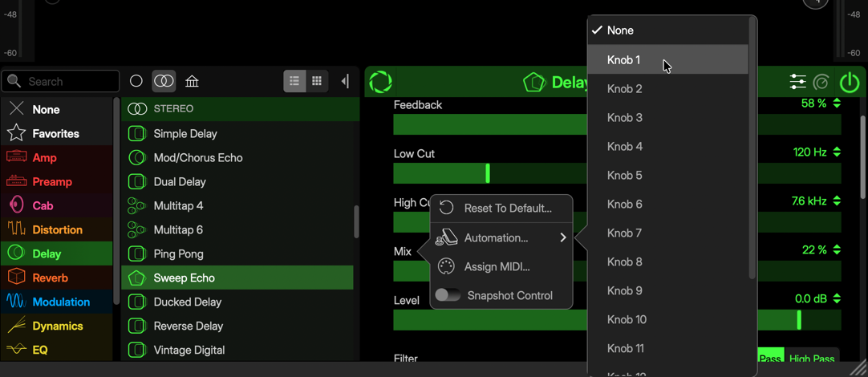Click the High Cut 7.6 kHz stepper arrows
868x377 pixels.
pos(837,201)
